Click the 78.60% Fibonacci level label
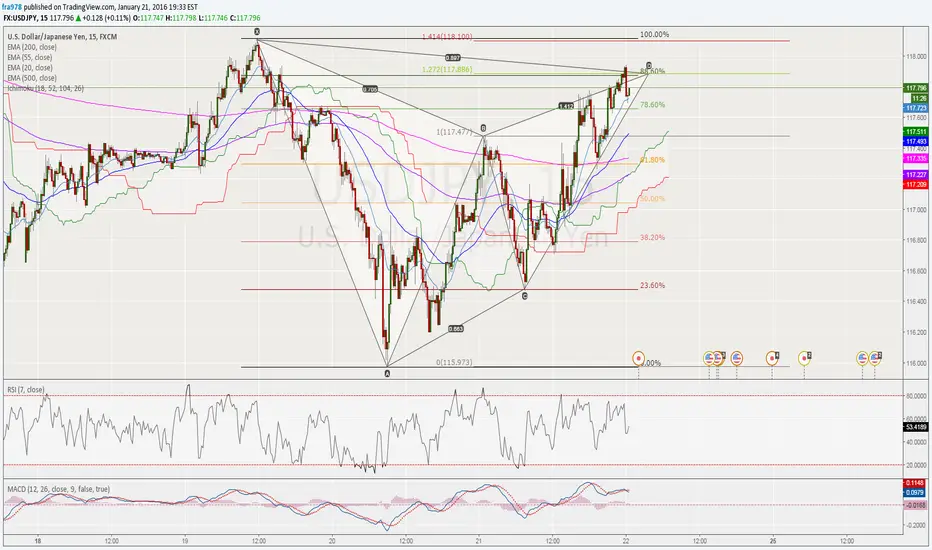Image resolution: width=932 pixels, height=550 pixels. coord(653,105)
